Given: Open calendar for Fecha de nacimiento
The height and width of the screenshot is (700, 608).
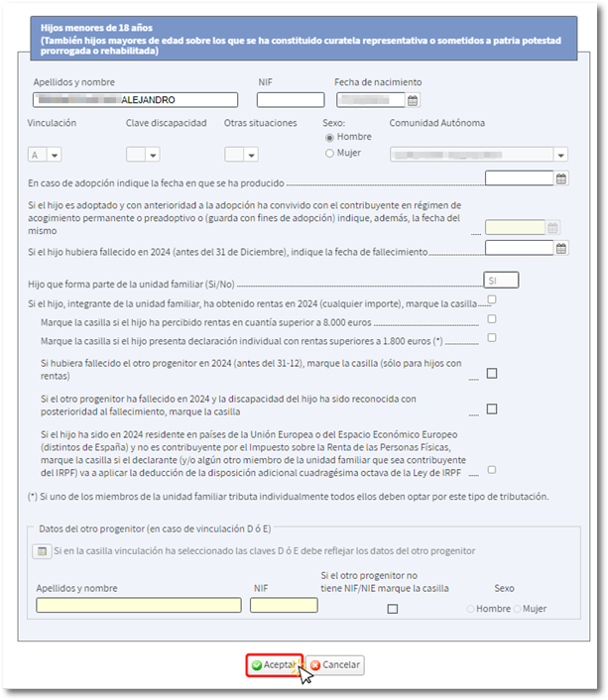Looking at the screenshot, I should tap(414, 100).
